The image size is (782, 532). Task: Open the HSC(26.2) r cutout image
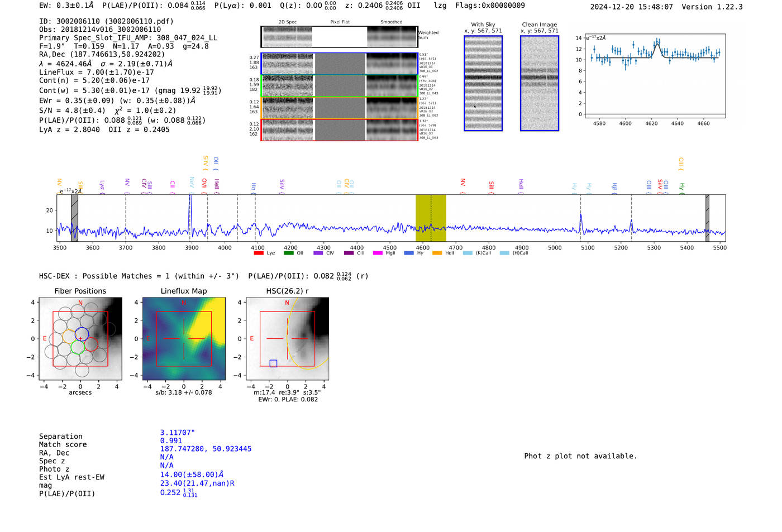click(x=287, y=339)
